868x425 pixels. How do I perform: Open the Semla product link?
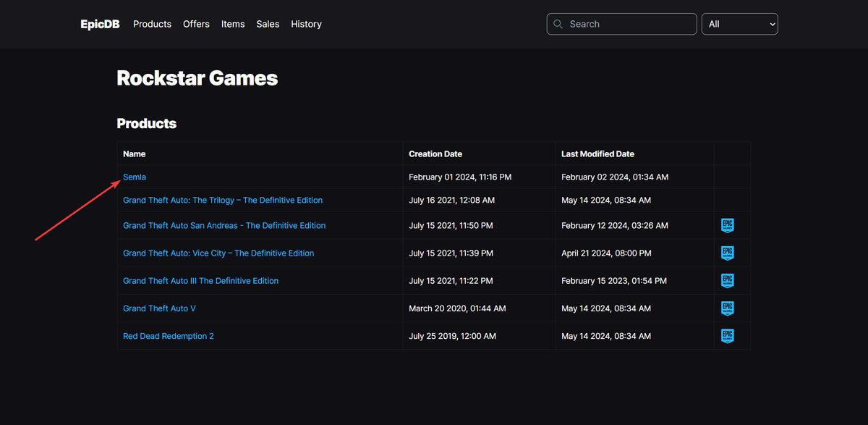coord(135,177)
